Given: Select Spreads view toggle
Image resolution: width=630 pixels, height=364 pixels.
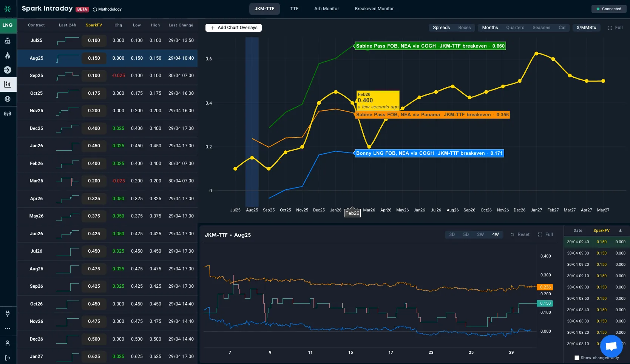Looking at the screenshot, I should coord(441,28).
